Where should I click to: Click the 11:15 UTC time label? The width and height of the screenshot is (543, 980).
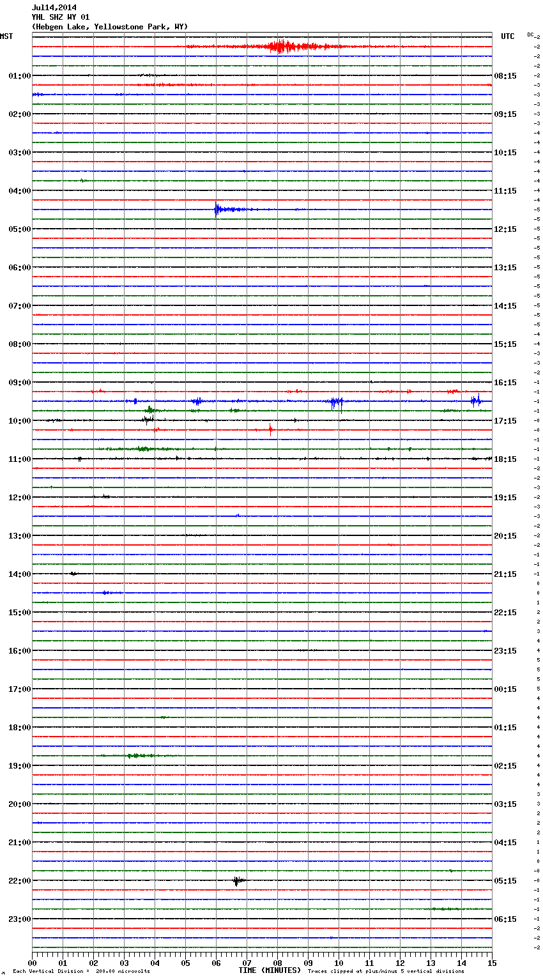[505, 191]
